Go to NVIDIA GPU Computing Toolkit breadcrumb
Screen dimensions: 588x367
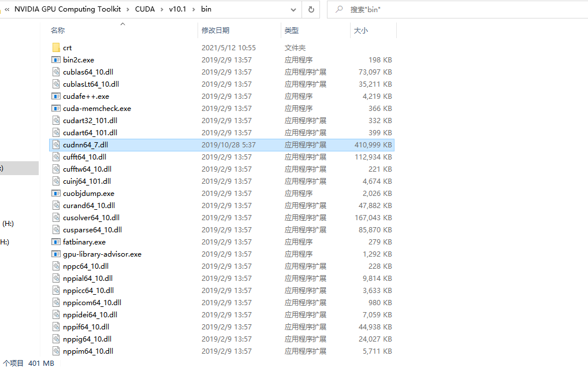(68, 9)
